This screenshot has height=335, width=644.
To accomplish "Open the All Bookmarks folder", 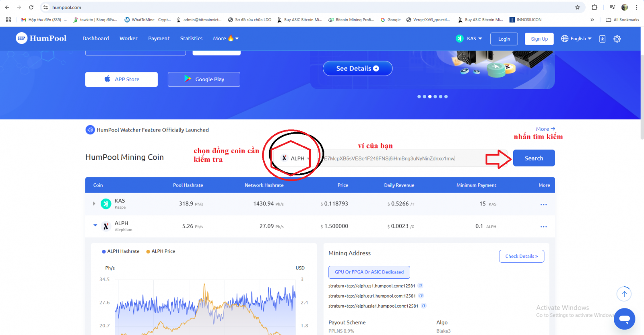I will coord(622,20).
